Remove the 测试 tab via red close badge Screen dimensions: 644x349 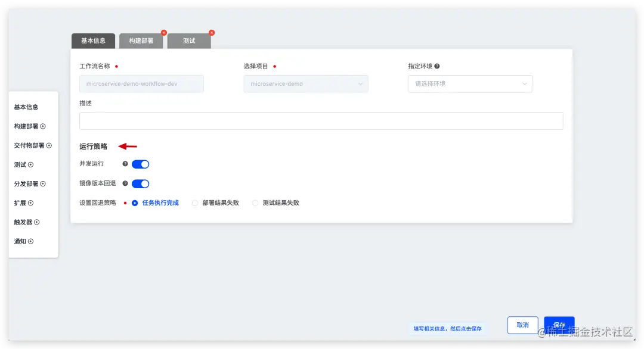212,33
